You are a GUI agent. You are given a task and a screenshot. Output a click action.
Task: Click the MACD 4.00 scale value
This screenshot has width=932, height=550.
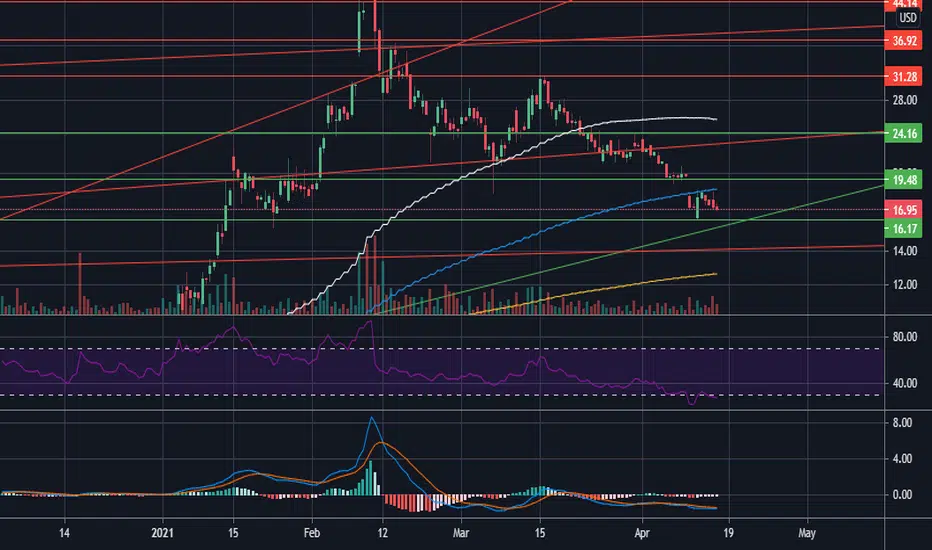point(902,458)
